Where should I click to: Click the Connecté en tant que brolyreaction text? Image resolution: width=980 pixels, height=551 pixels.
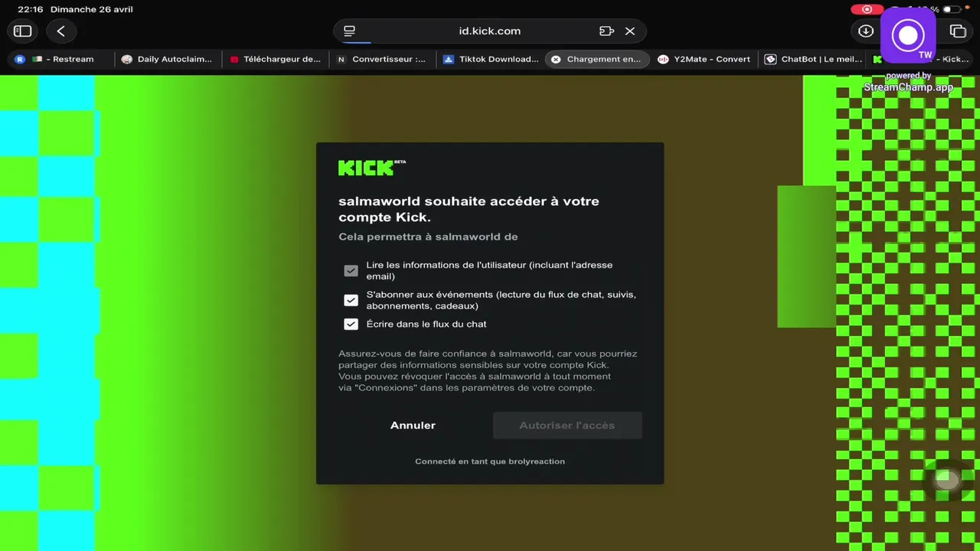coord(490,461)
